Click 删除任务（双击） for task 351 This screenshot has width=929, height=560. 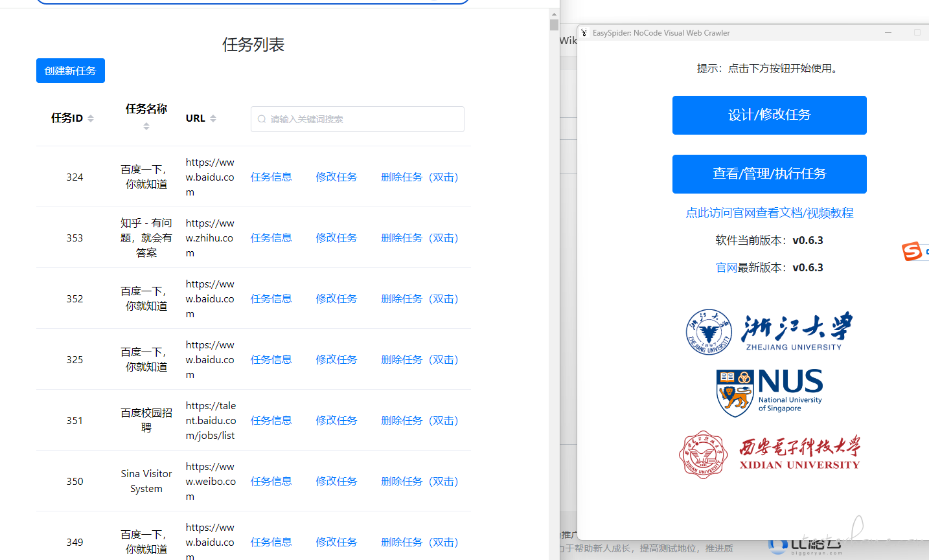420,420
